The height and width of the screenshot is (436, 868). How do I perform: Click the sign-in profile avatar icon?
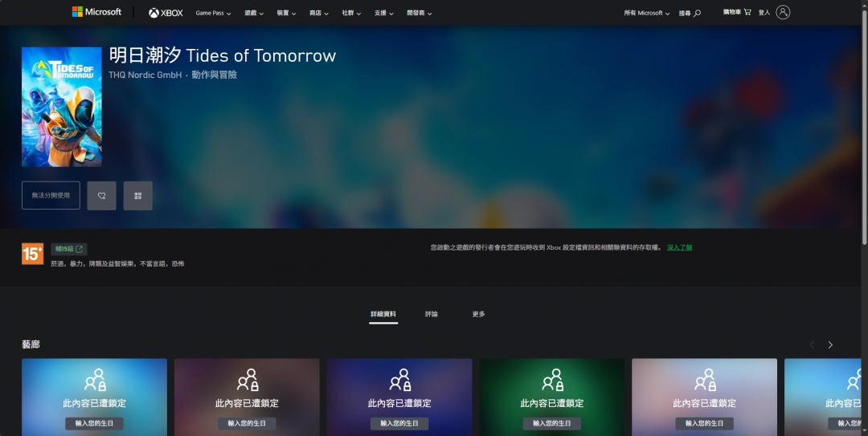tap(783, 12)
